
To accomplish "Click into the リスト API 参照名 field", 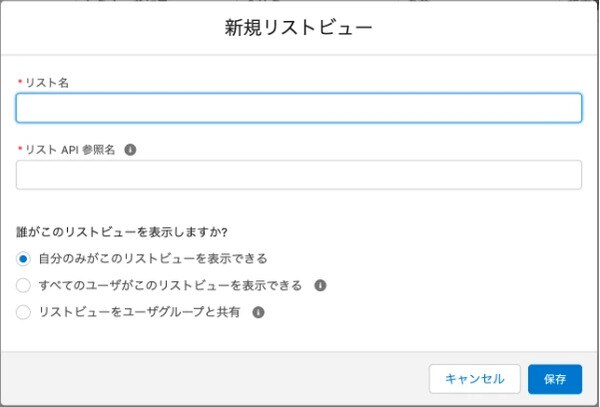I will click(x=299, y=175).
